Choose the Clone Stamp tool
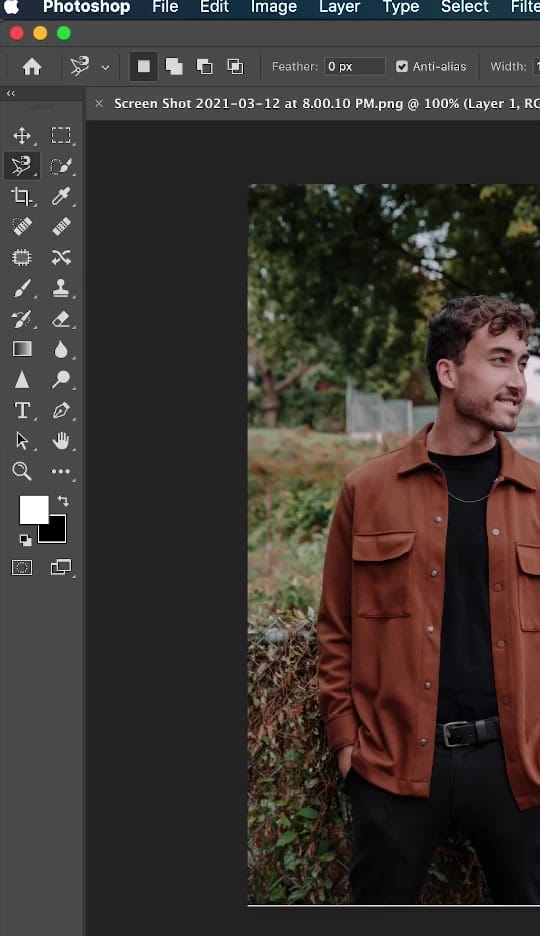540x936 pixels. tap(61, 288)
